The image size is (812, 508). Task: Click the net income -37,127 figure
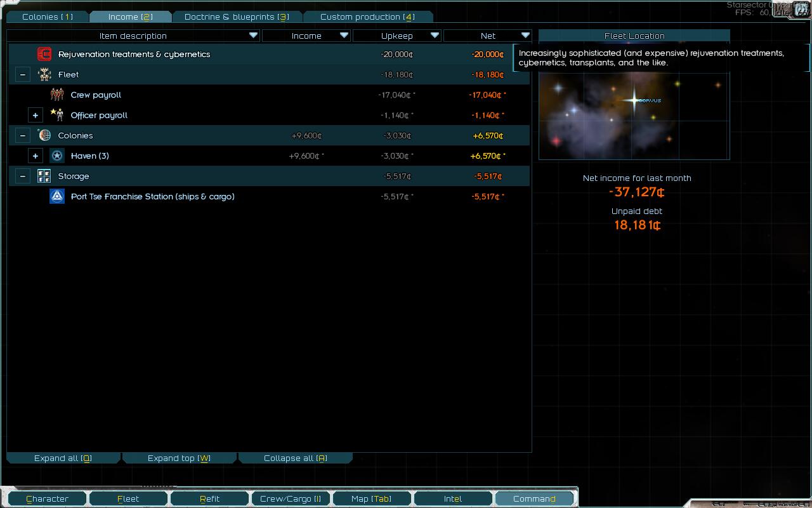click(x=637, y=192)
